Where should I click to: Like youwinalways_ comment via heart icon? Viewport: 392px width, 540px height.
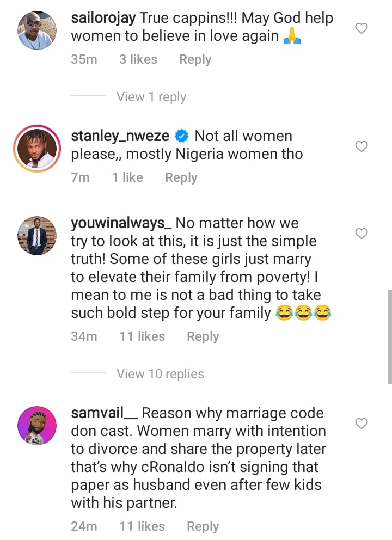tap(362, 234)
